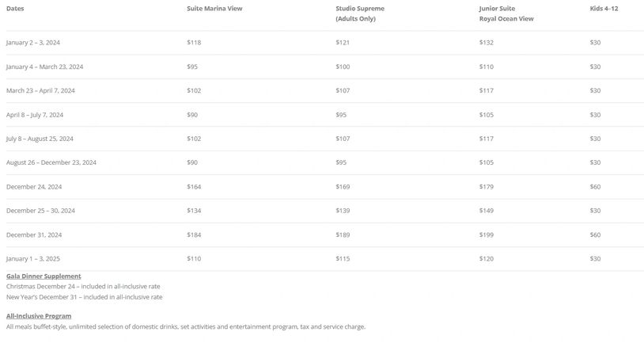Viewport: 644px width, 343px height.
Task: Click the $199 Junior Suite price
Action: coord(487,235)
